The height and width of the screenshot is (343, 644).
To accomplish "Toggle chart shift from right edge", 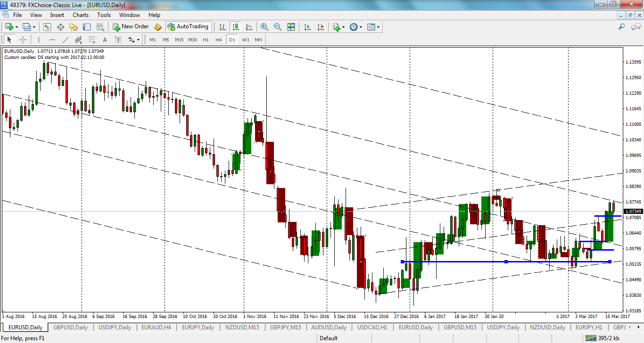I will click(321, 26).
